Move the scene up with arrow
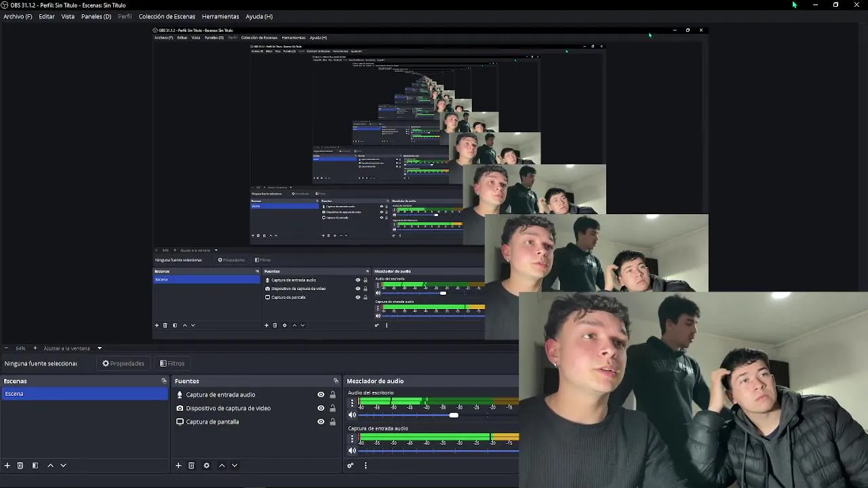 50,466
